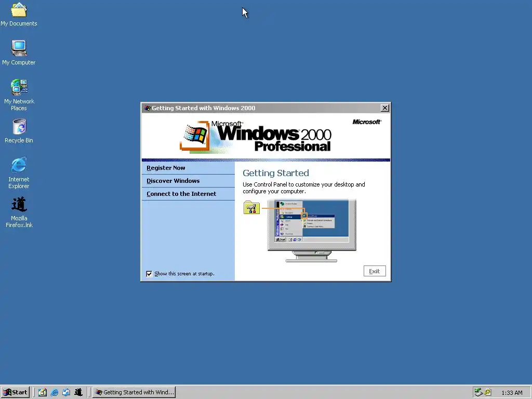Select the Mozilla Firefox.lnk desktop shortcut
This screenshot has width=532, height=399.
[19, 212]
